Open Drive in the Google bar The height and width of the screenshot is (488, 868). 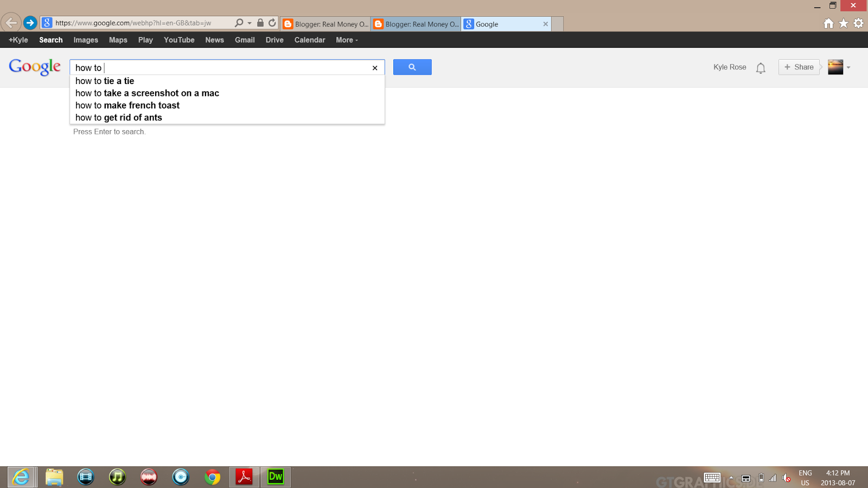click(x=275, y=40)
